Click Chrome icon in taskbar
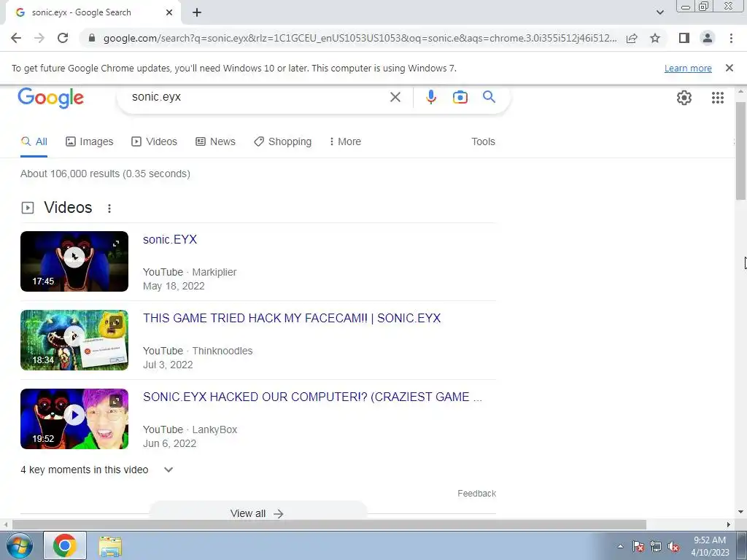Screen dimensions: 747x560 pos(65,545)
